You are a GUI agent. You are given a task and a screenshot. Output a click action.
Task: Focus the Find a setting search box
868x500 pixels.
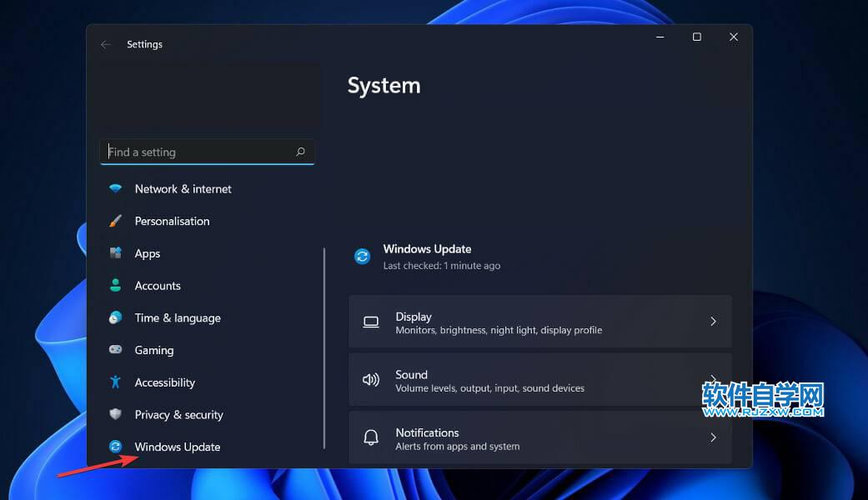[x=208, y=152]
